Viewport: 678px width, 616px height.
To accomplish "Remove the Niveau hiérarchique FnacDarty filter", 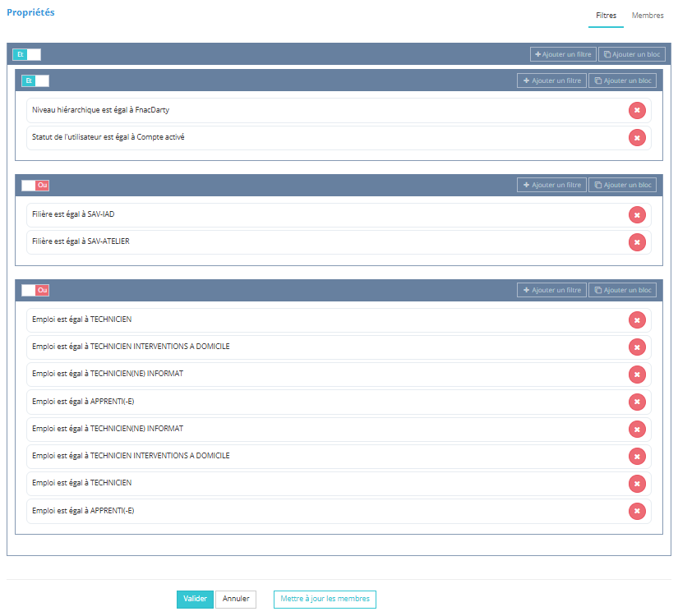I will point(637,110).
